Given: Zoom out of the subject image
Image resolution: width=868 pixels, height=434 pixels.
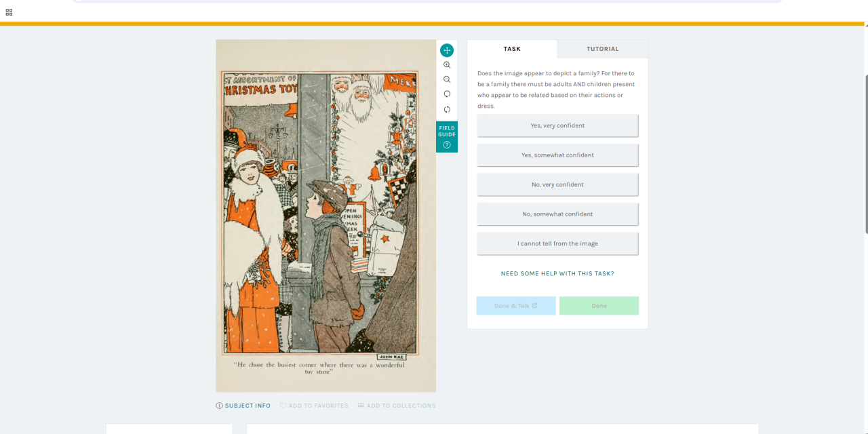Looking at the screenshot, I should tap(447, 80).
